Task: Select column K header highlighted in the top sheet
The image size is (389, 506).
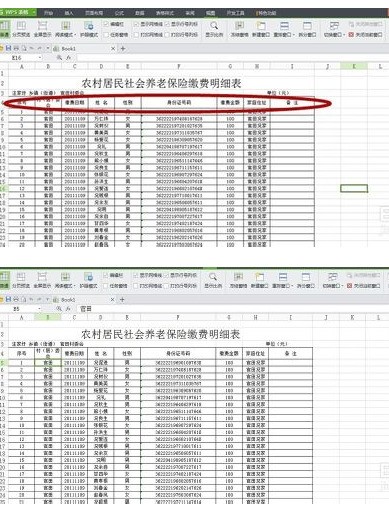Action: (x=354, y=66)
